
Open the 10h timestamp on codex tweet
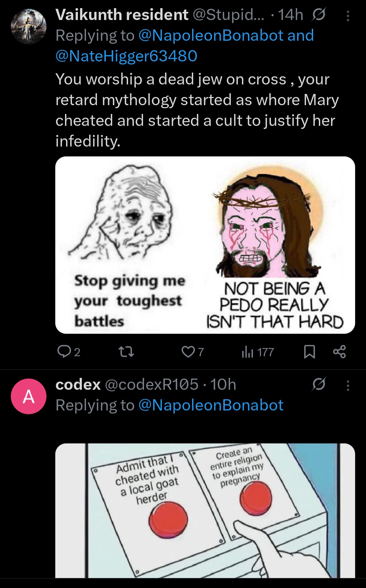223,384
